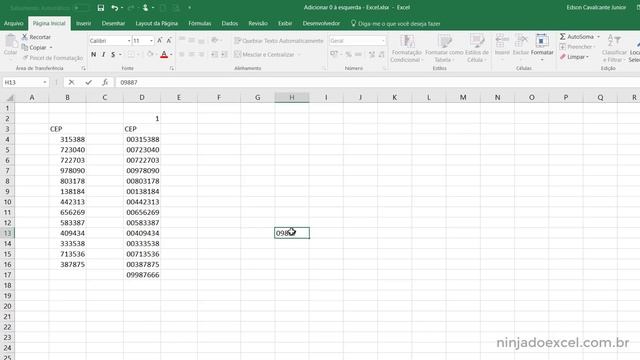
Task: Open font color dropdown arrow
Action: pos(171,54)
